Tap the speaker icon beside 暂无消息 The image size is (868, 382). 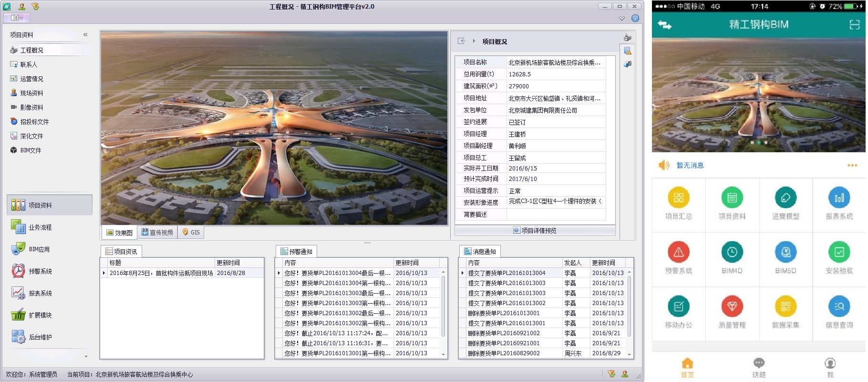coord(664,165)
